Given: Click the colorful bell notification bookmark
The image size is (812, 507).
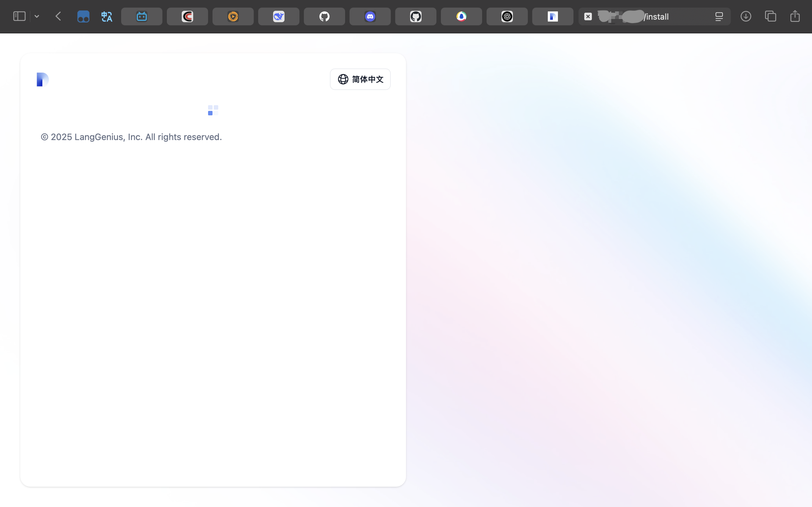Looking at the screenshot, I should click(x=461, y=16).
